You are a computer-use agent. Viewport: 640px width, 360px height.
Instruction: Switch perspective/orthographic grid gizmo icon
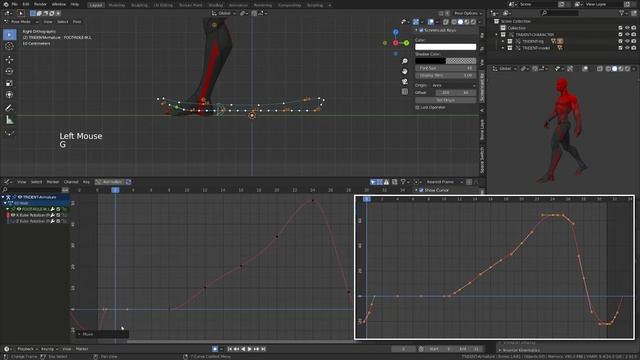pyautogui.click(x=404, y=92)
